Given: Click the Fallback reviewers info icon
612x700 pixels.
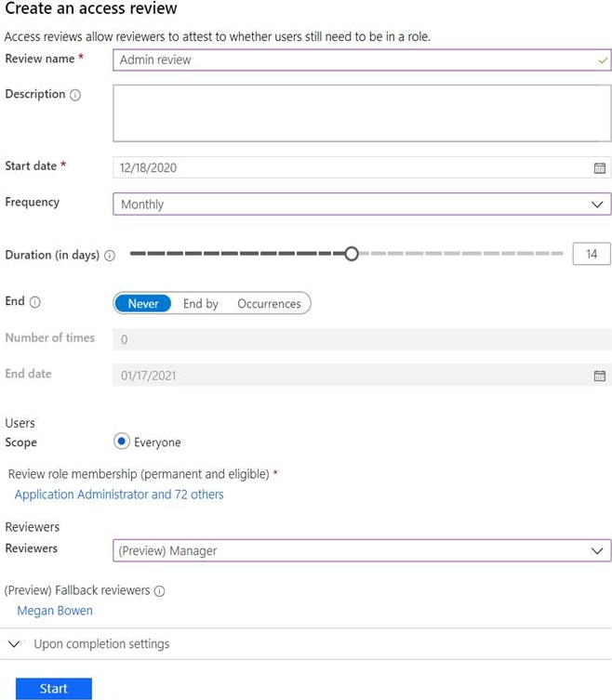Looking at the screenshot, I should tap(159, 591).
